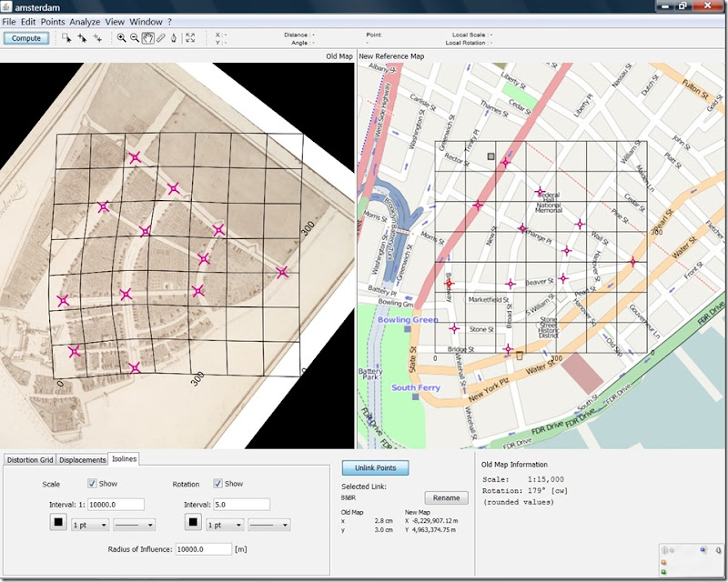This screenshot has height=582, width=728.
Task: Select the set point tool
Action: pyautogui.click(x=82, y=38)
